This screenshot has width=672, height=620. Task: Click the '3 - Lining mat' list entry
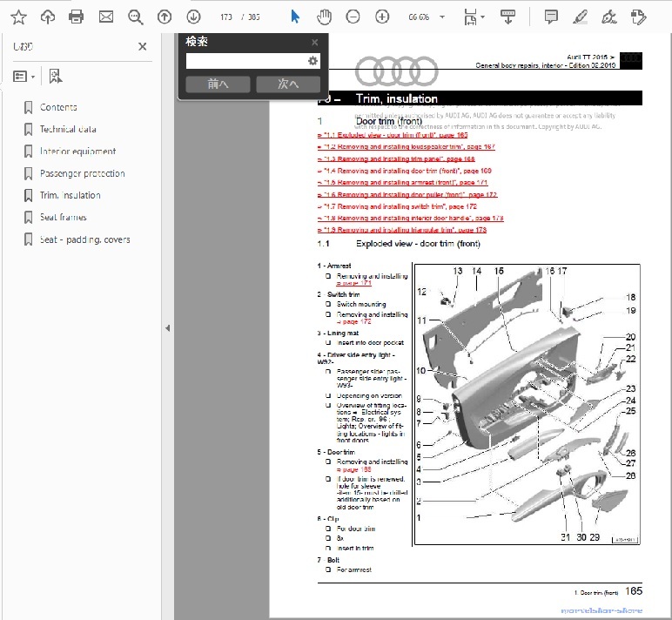pos(338,334)
